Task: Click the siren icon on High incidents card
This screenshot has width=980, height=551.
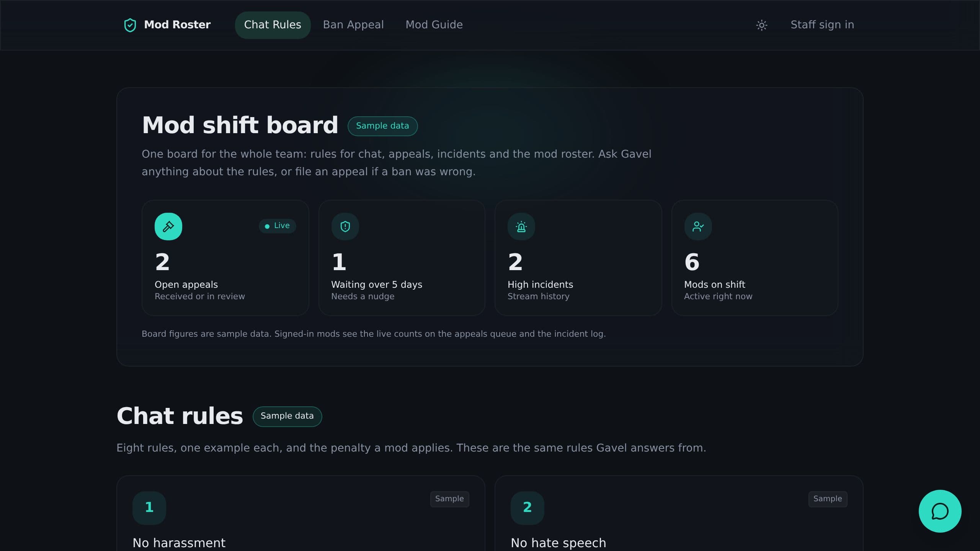Action: click(521, 227)
